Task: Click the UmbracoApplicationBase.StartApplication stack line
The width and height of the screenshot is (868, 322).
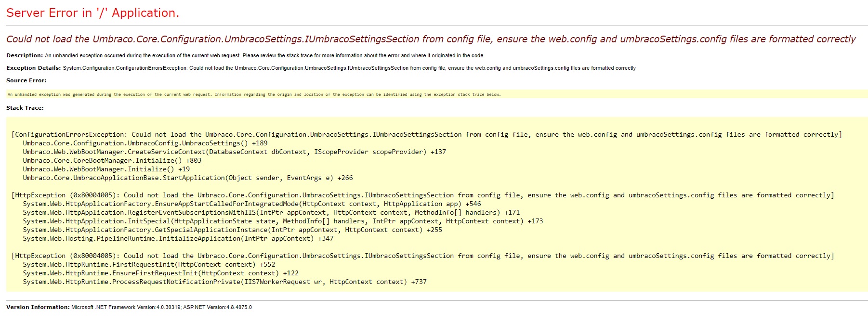Action: 187,178
